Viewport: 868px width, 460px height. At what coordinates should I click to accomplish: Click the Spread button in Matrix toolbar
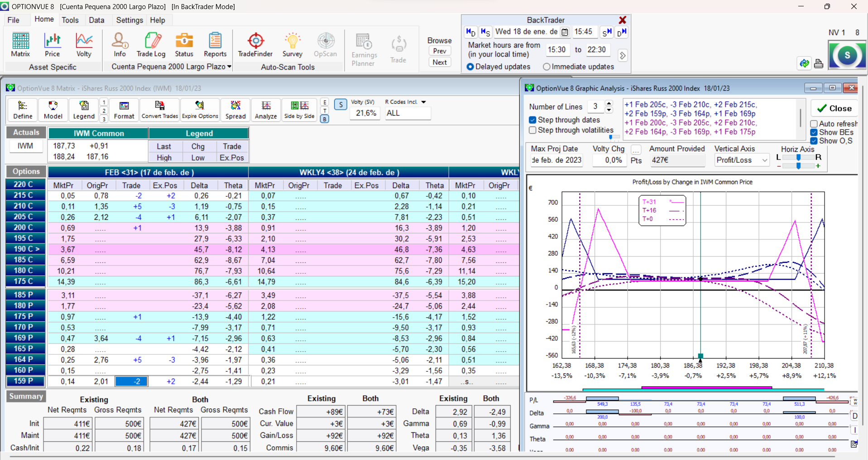[235, 110]
